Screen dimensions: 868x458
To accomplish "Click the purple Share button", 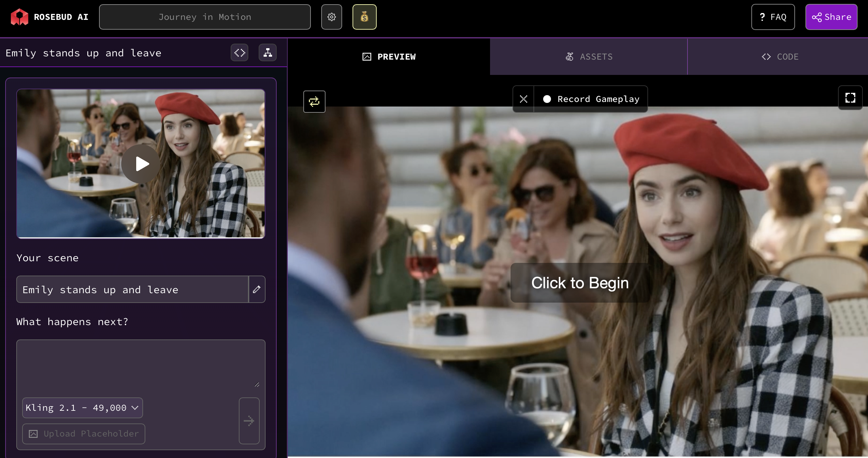I will [831, 17].
